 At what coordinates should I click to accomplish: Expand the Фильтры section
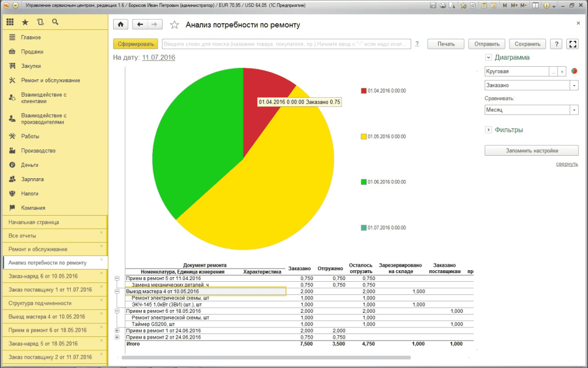point(488,130)
